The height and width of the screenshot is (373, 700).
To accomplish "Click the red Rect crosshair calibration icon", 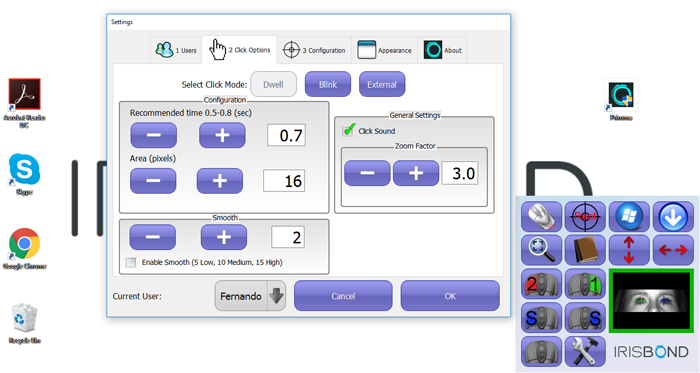I will [585, 216].
